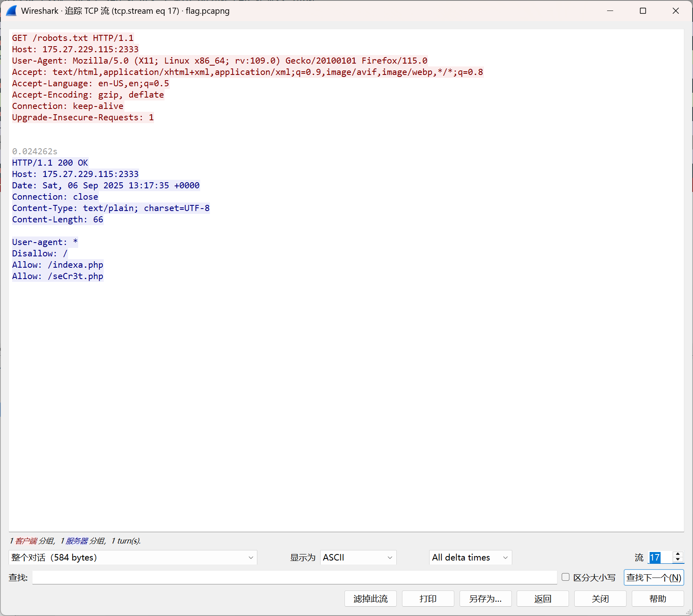Click the Allow: /indexa.php line
This screenshot has width=693, height=616.
tap(58, 265)
